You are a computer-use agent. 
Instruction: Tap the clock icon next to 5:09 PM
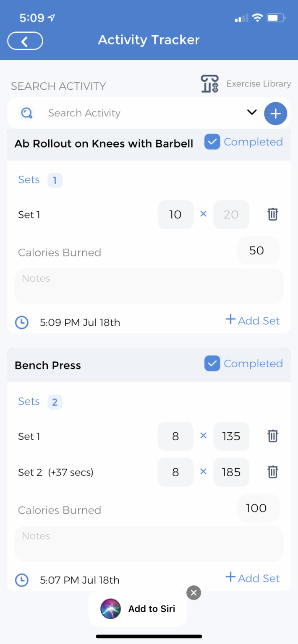pyautogui.click(x=21, y=322)
